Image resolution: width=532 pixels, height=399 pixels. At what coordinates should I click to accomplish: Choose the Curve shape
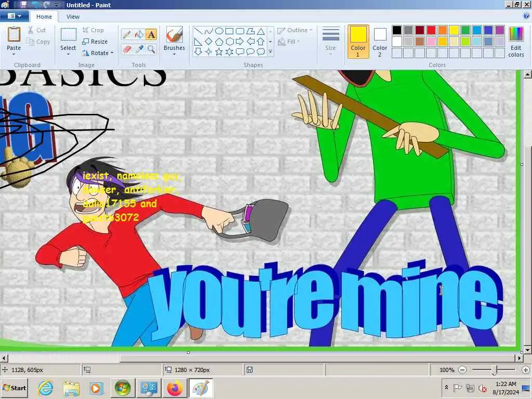pos(209,31)
